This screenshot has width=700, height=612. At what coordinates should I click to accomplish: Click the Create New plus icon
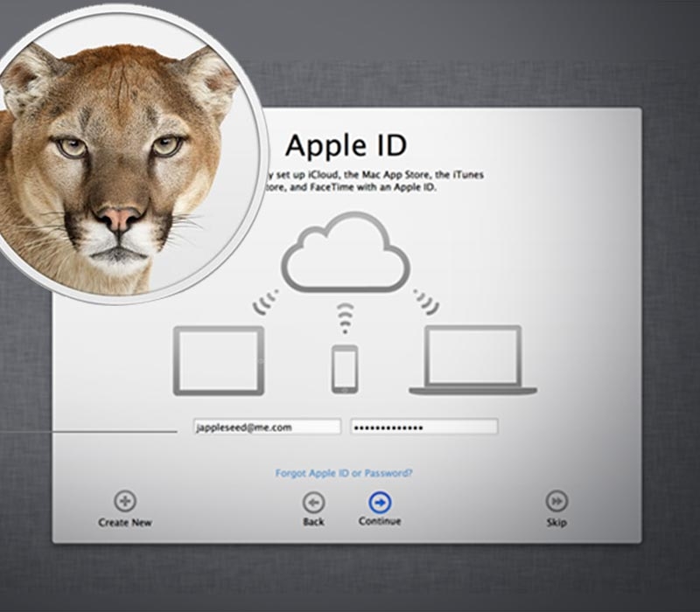(x=125, y=501)
